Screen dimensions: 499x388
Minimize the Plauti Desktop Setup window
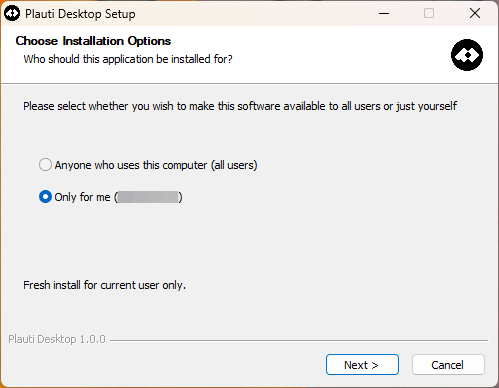click(384, 14)
